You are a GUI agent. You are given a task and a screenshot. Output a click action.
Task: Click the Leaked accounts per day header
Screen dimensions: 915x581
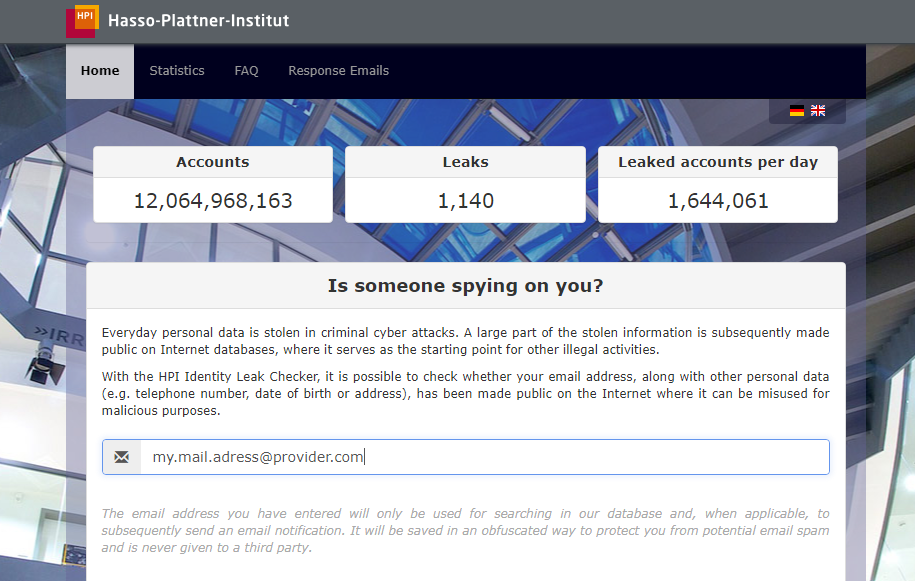pyautogui.click(x=717, y=162)
